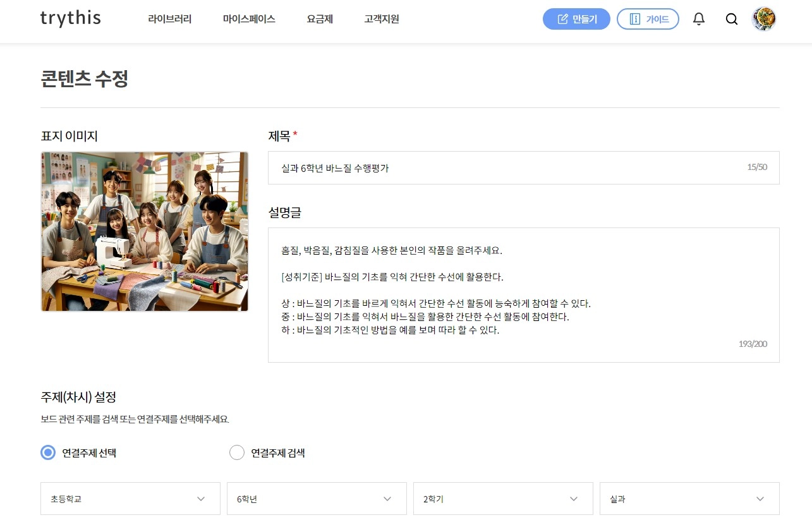Open the 요금제 pricing menu
The image size is (812, 527).
[x=320, y=19]
